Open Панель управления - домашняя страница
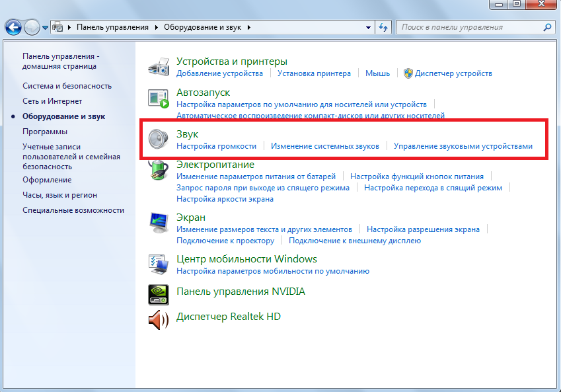 click(61, 61)
